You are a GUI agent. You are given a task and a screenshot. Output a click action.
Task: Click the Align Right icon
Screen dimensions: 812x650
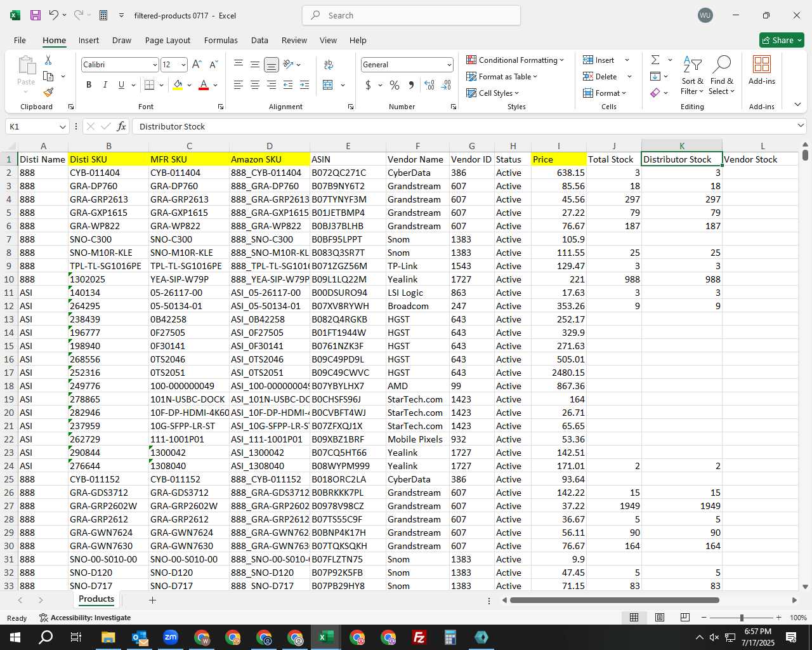(272, 85)
